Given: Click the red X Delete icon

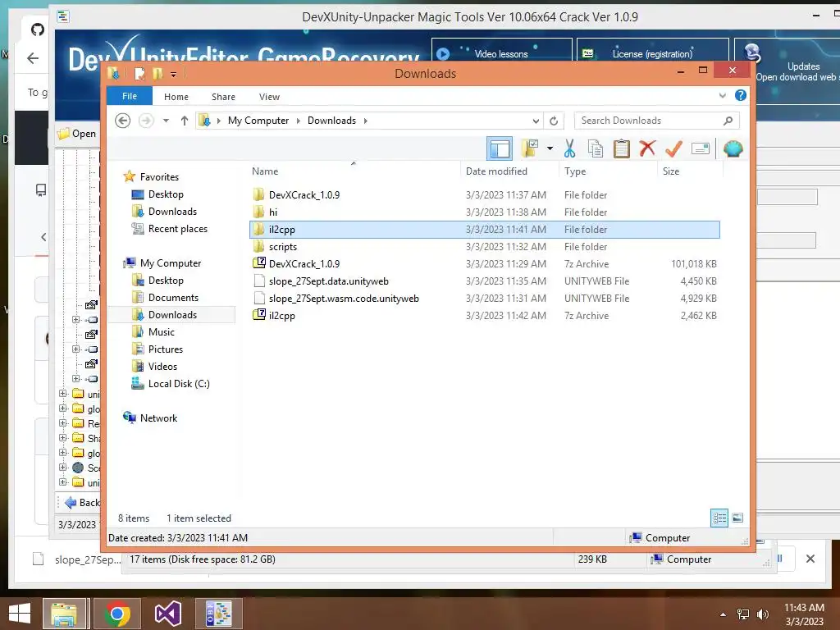Looking at the screenshot, I should pyautogui.click(x=647, y=148).
